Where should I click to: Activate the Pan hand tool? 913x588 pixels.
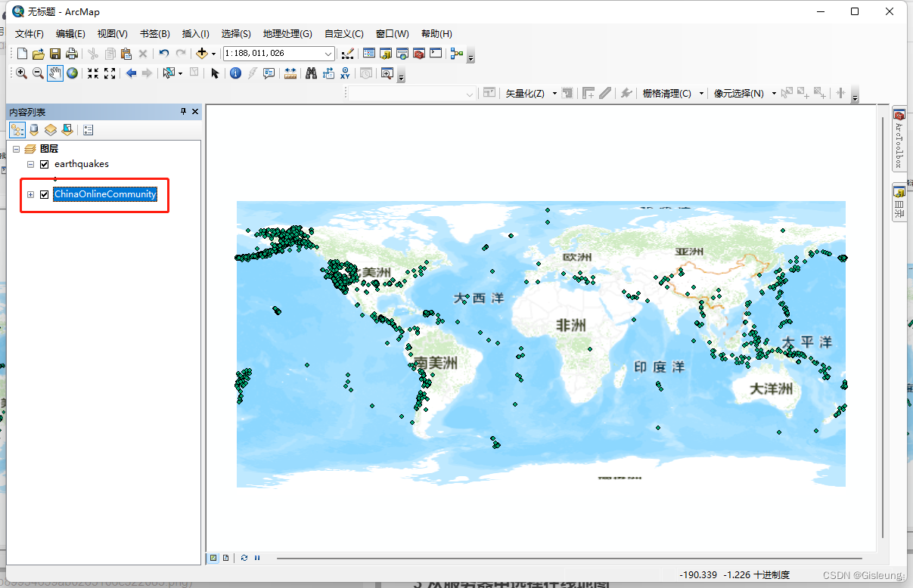(x=55, y=73)
